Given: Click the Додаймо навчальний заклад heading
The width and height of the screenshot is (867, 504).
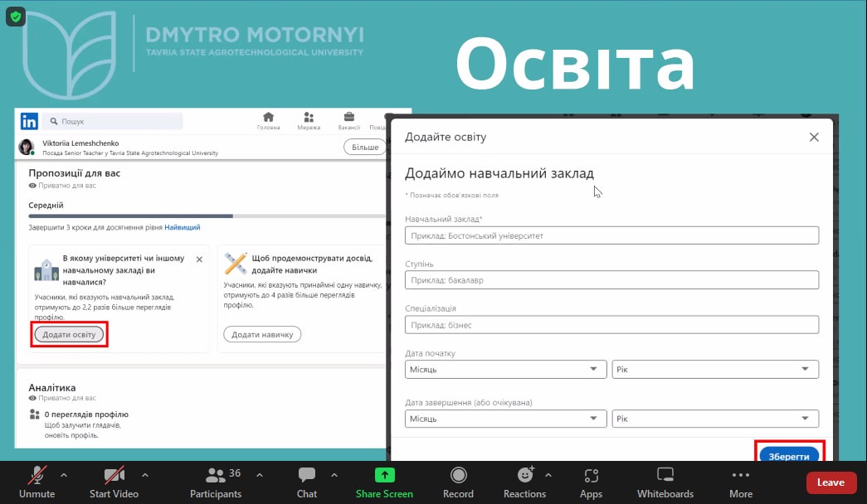Looking at the screenshot, I should 499,173.
